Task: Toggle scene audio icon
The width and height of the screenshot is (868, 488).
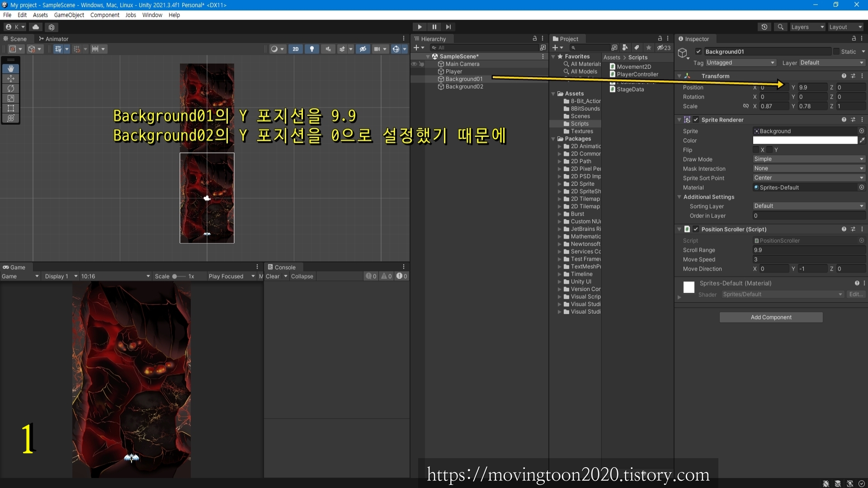Action: pos(328,49)
